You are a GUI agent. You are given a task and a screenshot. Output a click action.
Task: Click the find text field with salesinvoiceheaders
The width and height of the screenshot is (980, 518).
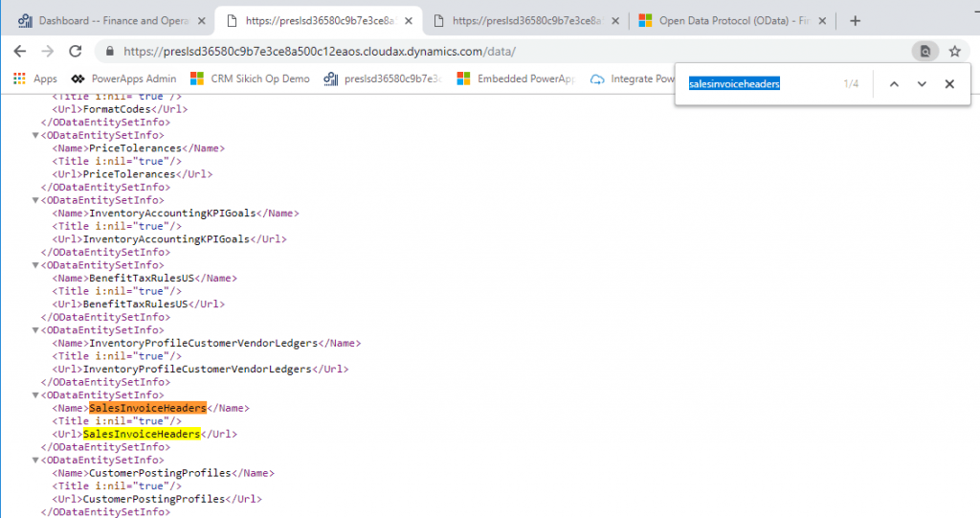756,84
